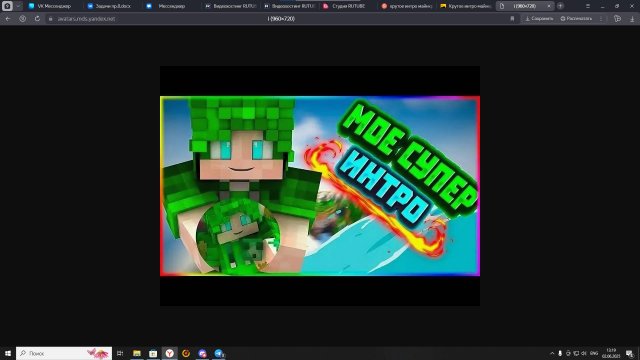Open the taskbar clock and date
Viewport: 640px width, 360px height.
(611, 353)
